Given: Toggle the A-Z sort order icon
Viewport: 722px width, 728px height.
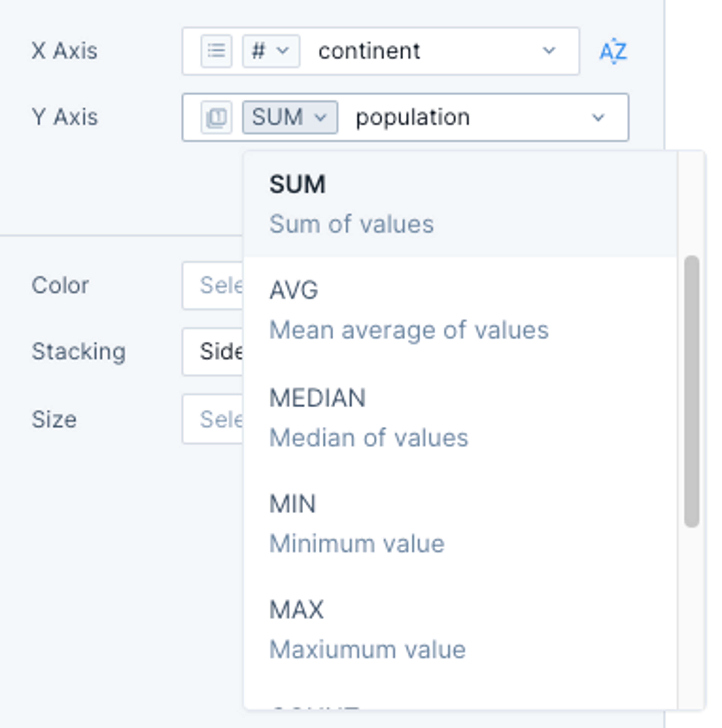Looking at the screenshot, I should click(x=613, y=51).
